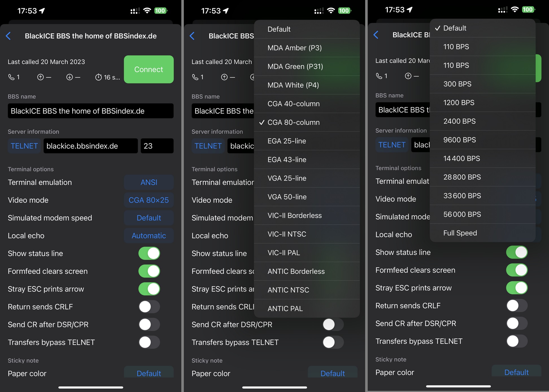Viewport: 549px width, 392px height.
Task: Tap the phone call icon in right screen
Action: (x=379, y=76)
